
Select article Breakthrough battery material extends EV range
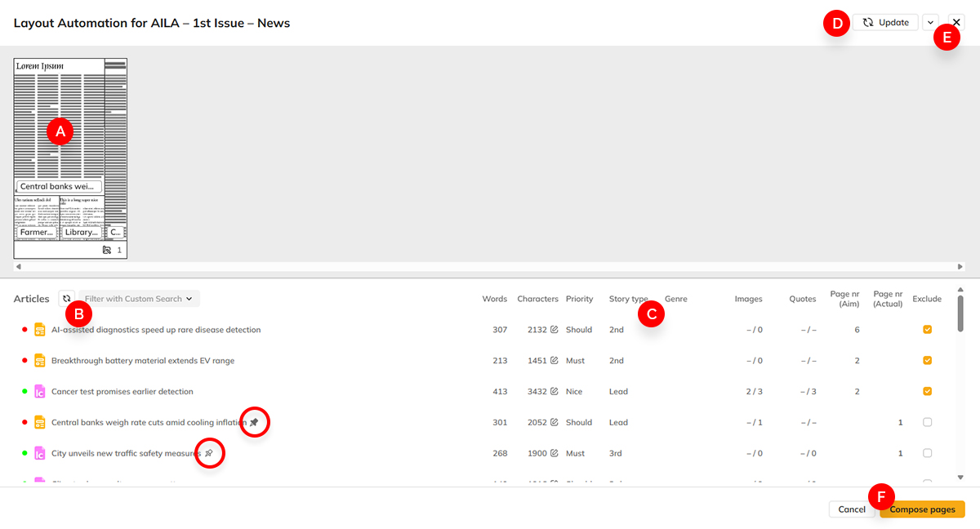coord(144,361)
